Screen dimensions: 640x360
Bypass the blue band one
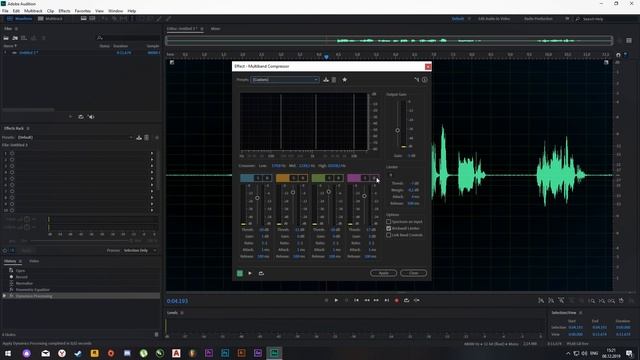pos(267,178)
